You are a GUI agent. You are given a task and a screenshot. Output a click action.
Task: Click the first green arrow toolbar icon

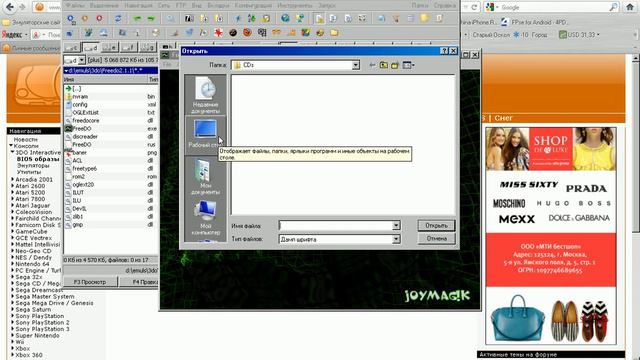137,18
